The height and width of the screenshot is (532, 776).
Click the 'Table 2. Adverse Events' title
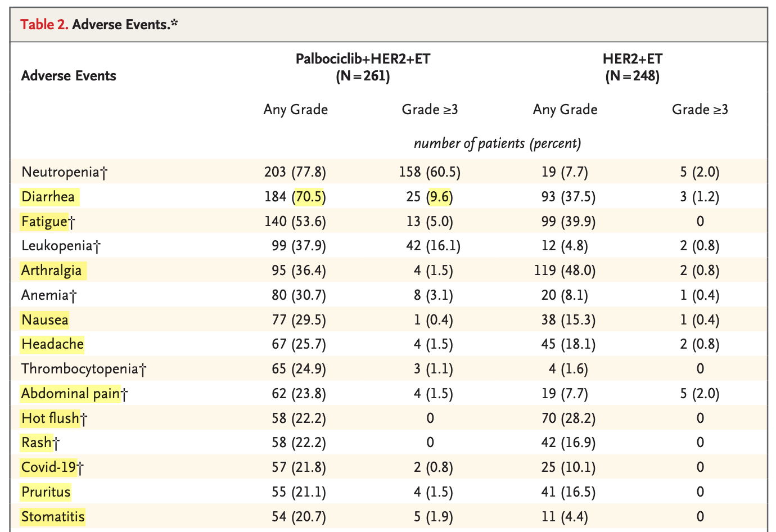point(99,25)
